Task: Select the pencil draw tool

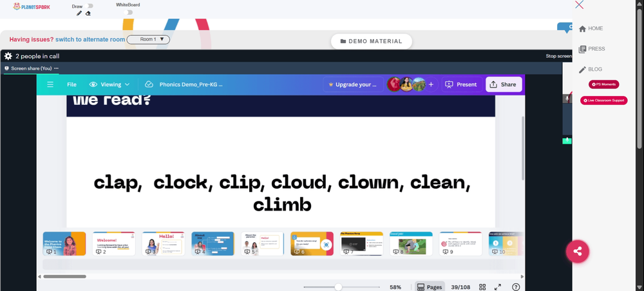Action: click(79, 13)
